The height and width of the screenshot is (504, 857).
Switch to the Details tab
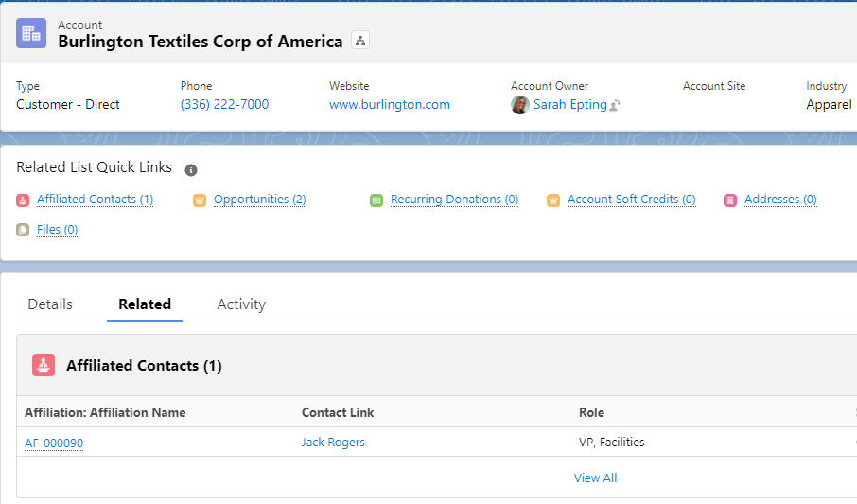coord(50,304)
